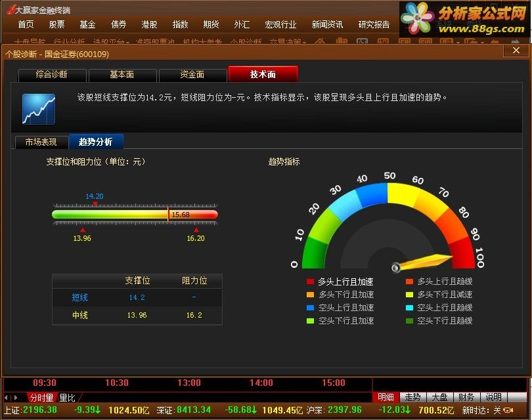This screenshot has width=532, height=420.
Task: Click the red marker above 13.96
Action: pyautogui.click(x=83, y=230)
